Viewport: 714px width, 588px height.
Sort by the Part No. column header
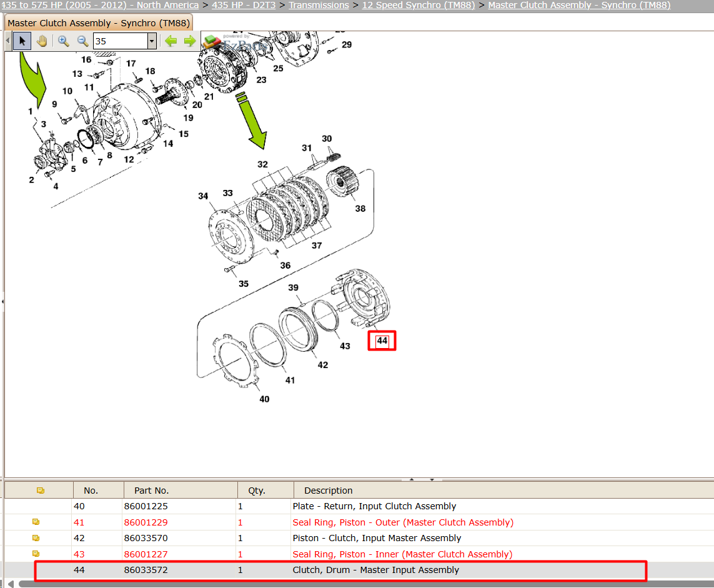181,491
